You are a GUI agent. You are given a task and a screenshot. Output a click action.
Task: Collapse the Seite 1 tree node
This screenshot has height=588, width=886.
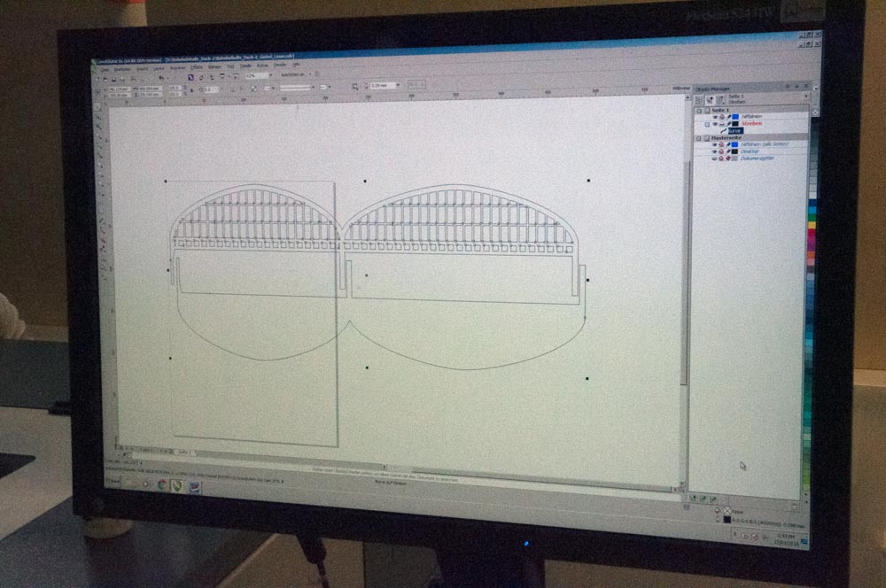pyautogui.click(x=699, y=110)
